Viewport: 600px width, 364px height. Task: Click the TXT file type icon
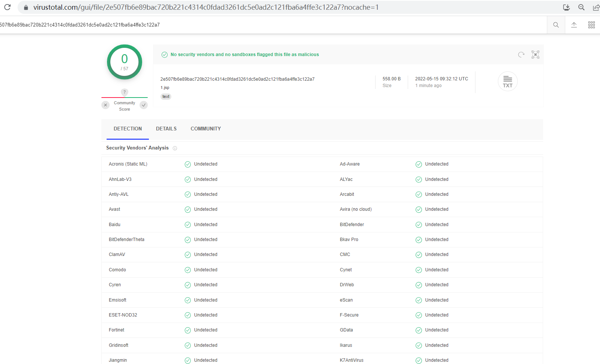pyautogui.click(x=508, y=81)
